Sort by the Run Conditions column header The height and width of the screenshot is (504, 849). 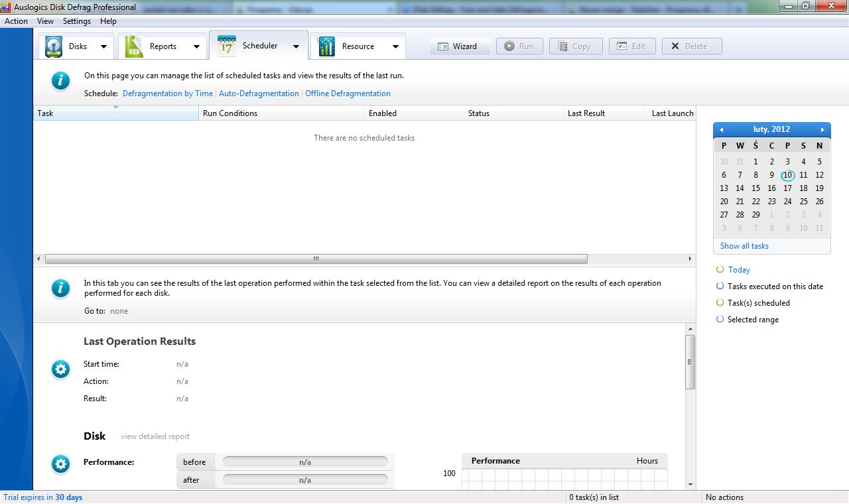pyautogui.click(x=282, y=113)
